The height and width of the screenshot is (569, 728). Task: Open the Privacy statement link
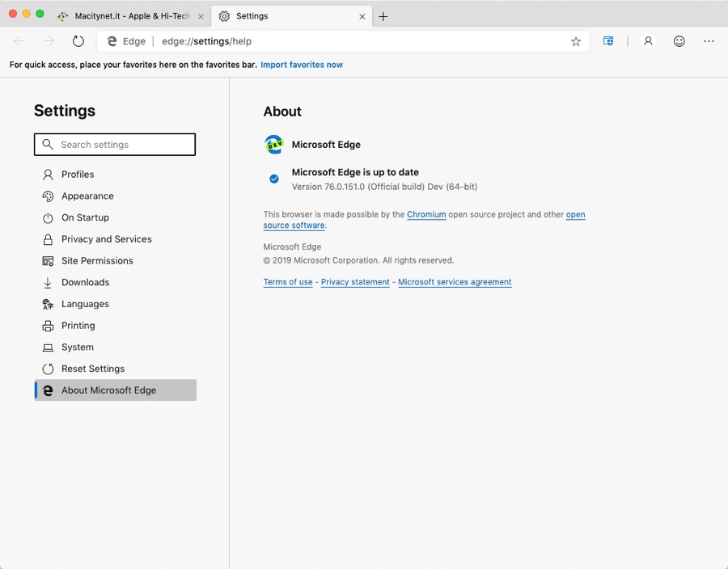[355, 282]
